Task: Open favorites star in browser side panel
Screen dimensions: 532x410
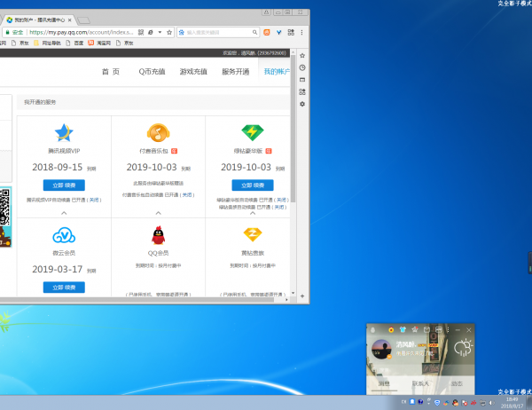Action: tap(302, 55)
